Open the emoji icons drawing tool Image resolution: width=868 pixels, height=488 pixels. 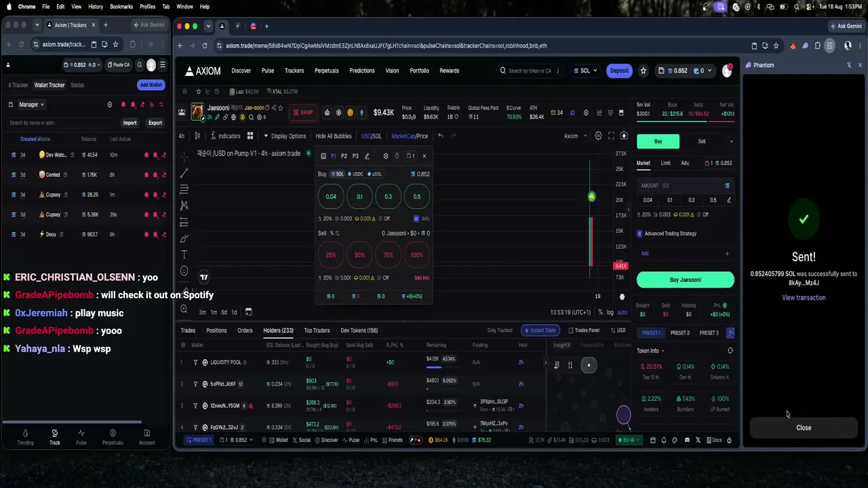pos(184,271)
